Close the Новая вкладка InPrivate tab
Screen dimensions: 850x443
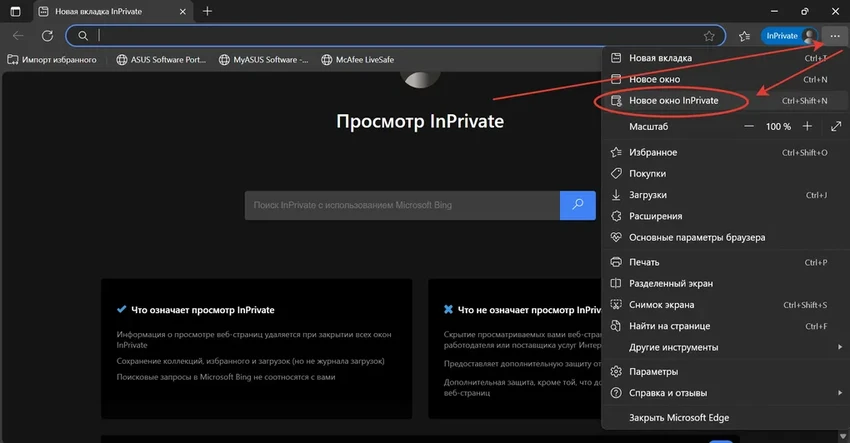tap(179, 10)
